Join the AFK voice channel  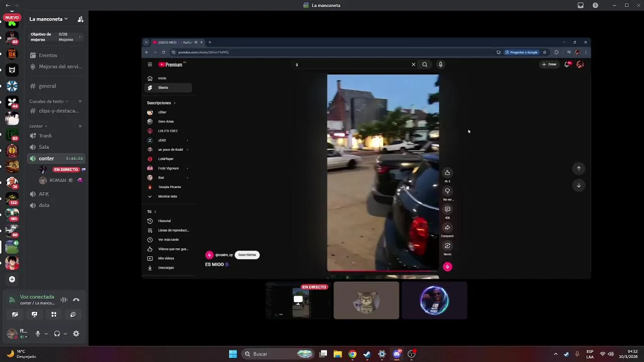(56, 194)
